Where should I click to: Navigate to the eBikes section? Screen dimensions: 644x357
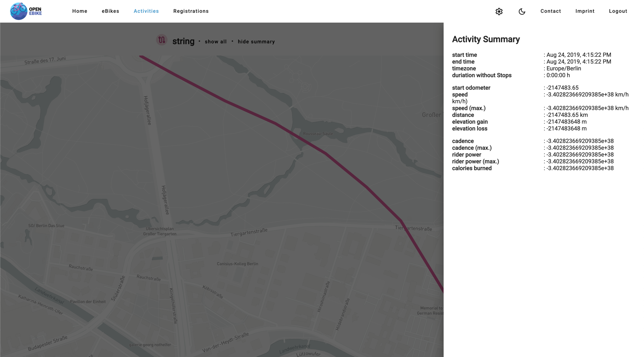pos(111,11)
